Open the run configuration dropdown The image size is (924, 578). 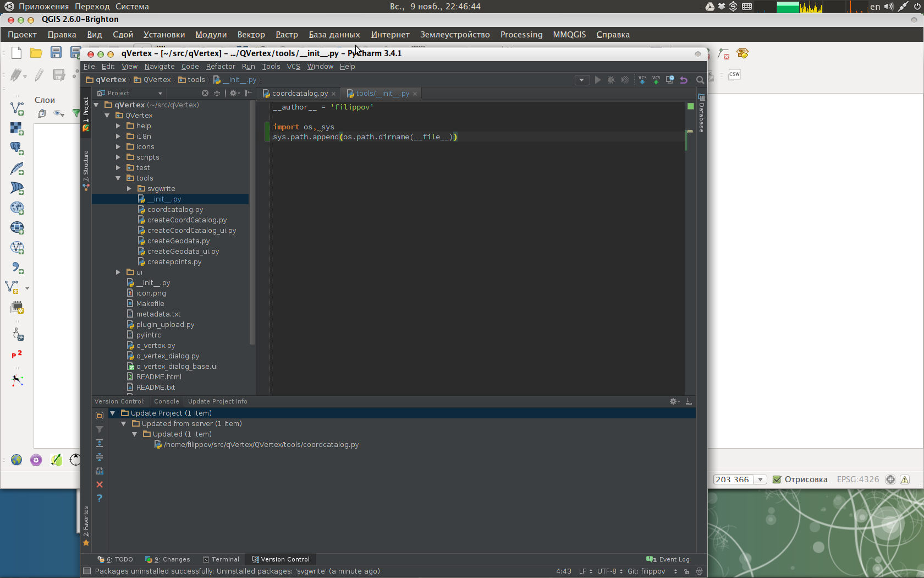tap(582, 80)
